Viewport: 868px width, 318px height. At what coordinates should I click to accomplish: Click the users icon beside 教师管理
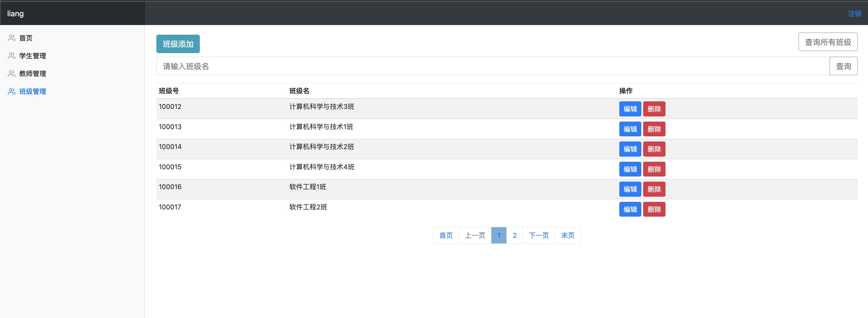(12, 74)
